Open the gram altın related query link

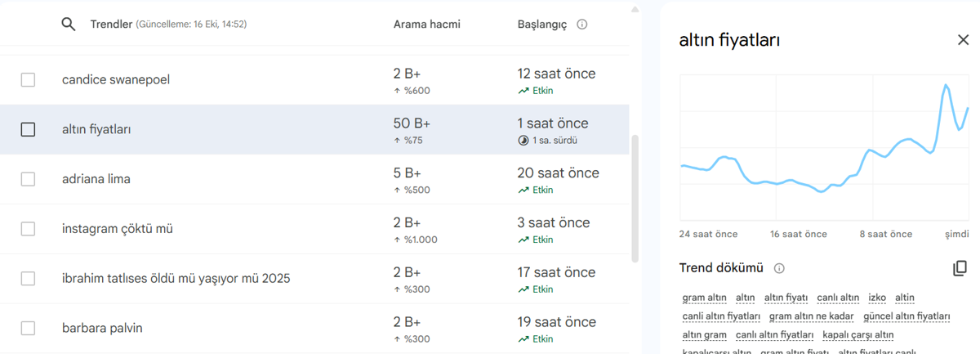(x=704, y=298)
